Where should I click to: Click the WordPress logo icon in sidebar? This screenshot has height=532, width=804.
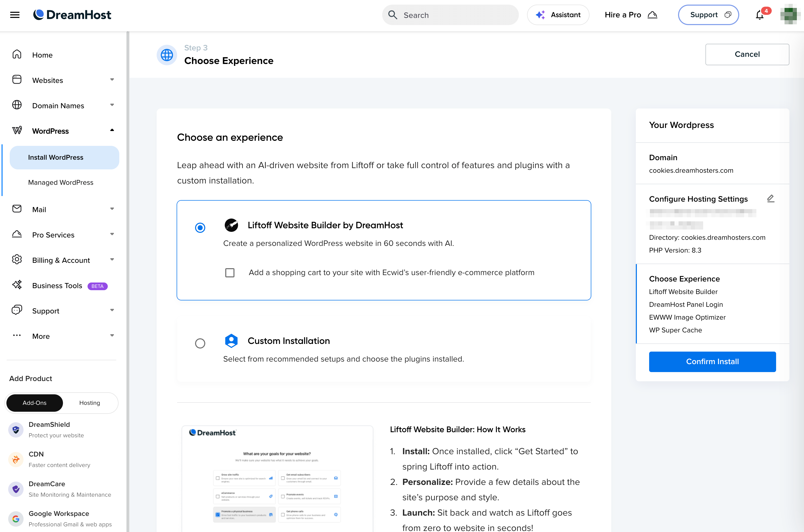coord(17,131)
